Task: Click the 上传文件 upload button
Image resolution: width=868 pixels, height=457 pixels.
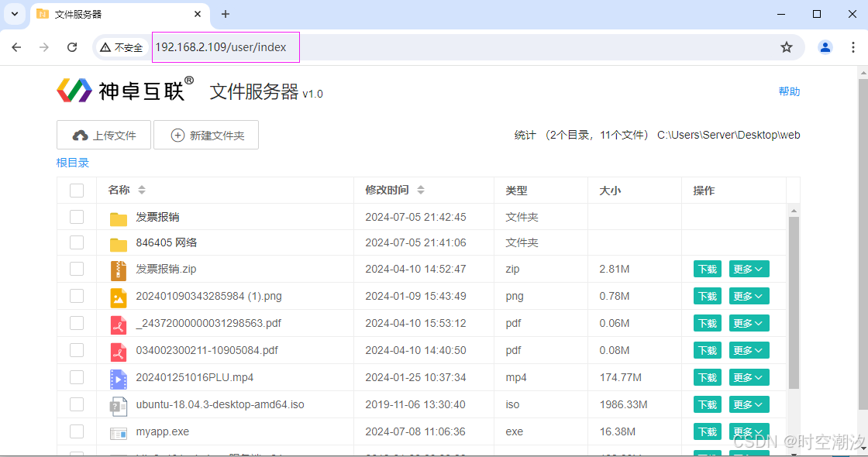Action: click(x=104, y=135)
